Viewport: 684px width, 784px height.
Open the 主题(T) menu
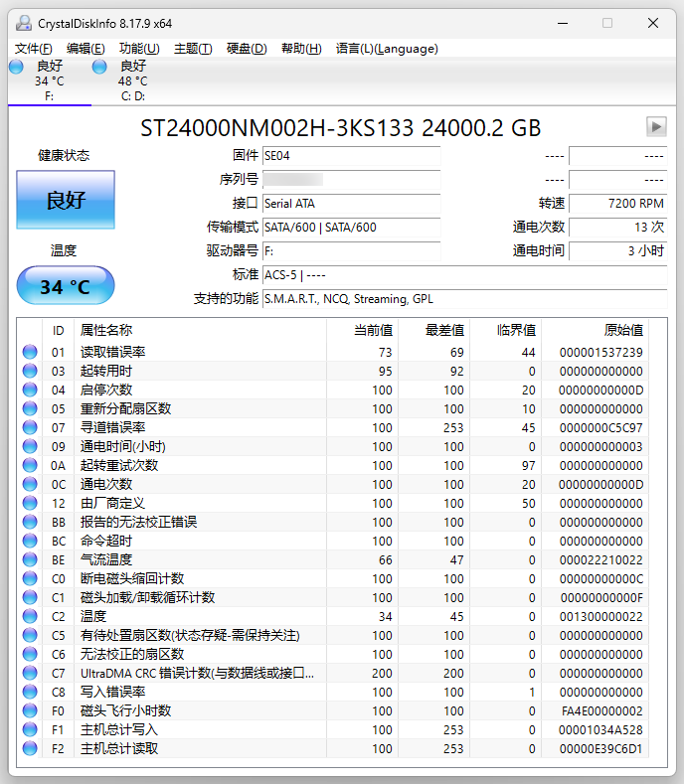[x=193, y=49]
